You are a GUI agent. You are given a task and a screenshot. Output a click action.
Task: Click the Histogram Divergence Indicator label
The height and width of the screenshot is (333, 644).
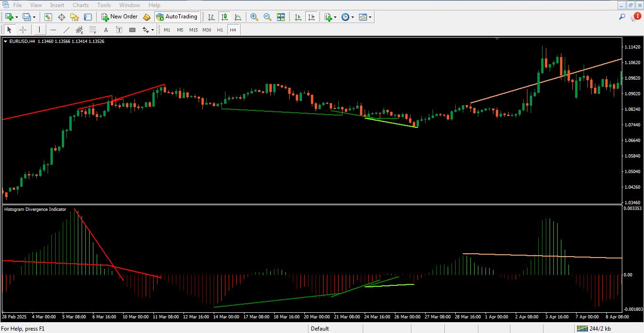(35, 209)
